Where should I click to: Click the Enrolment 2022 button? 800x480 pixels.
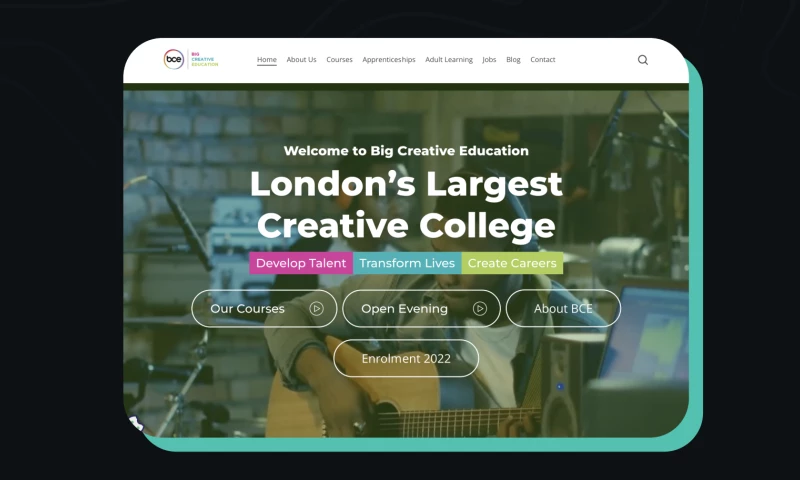406,359
